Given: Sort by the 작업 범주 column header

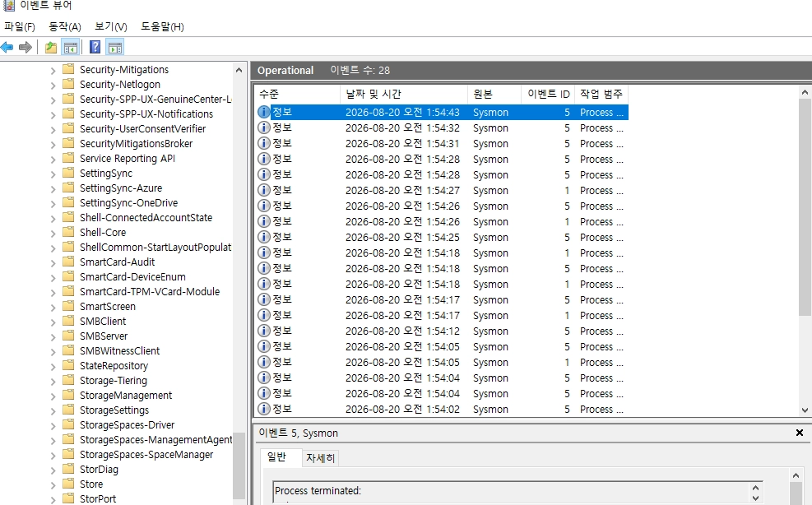Looking at the screenshot, I should click(x=601, y=94).
